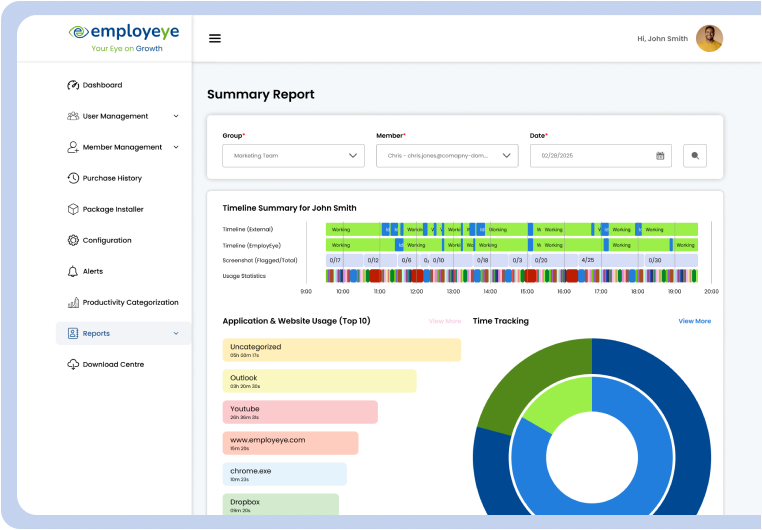Click the Configuration gear icon
Screen dimensions: 762x530
pos(73,240)
